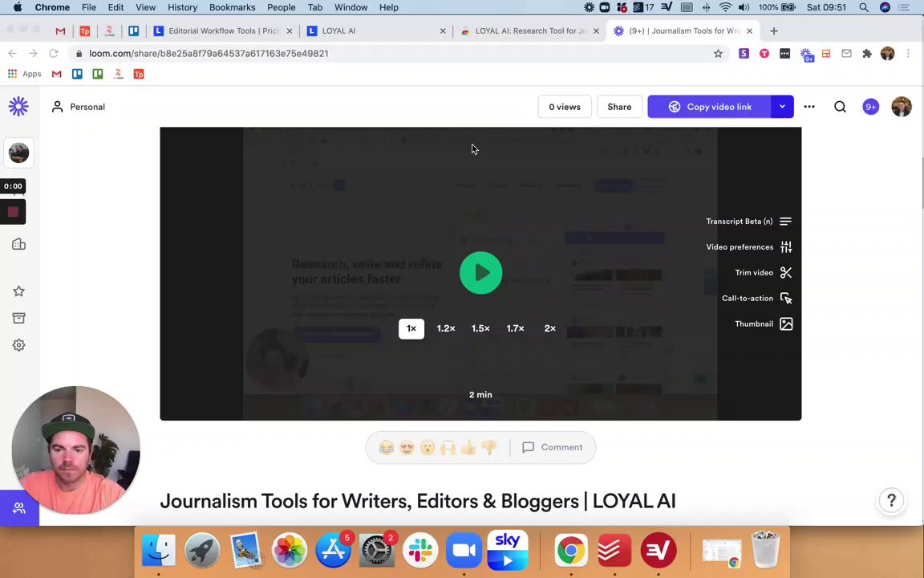
Task: Open the archive icon in sidebar
Action: (19, 319)
